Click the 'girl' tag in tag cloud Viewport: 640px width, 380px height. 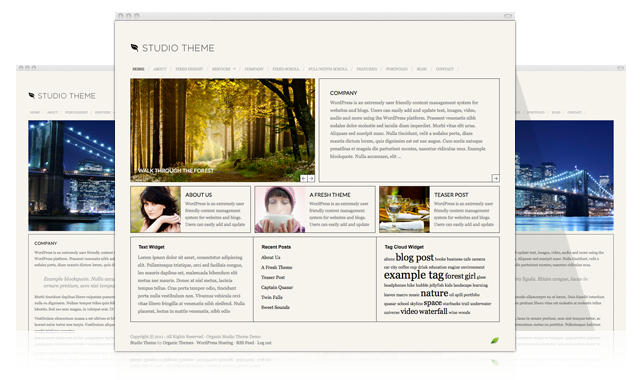coord(470,276)
